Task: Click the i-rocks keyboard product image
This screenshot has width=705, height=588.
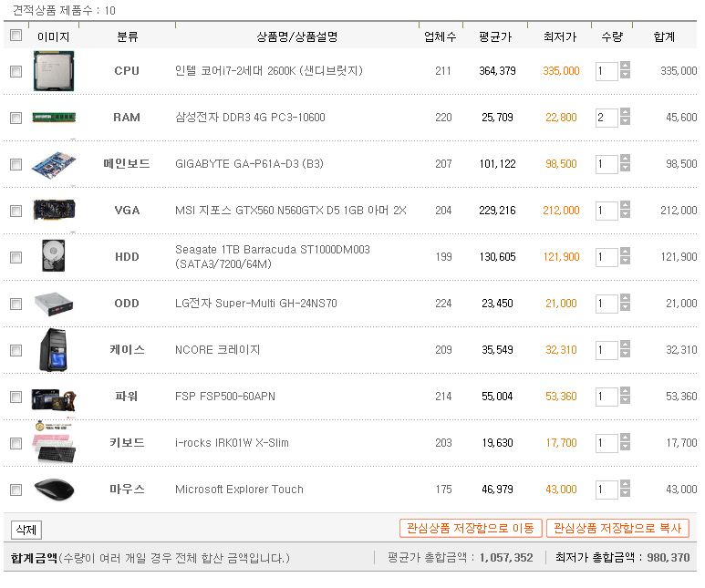Action: pyautogui.click(x=54, y=442)
